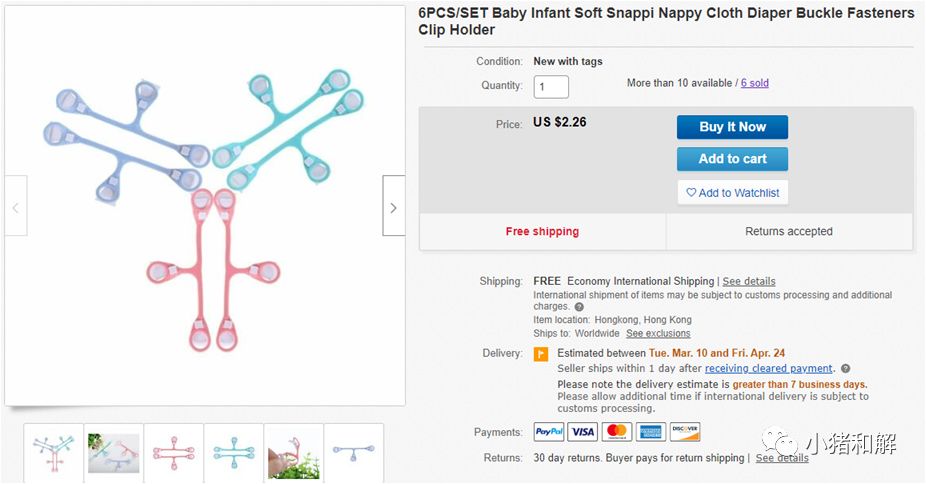Select the pink clip thumbnail
The width and height of the screenshot is (926, 484).
click(173, 452)
